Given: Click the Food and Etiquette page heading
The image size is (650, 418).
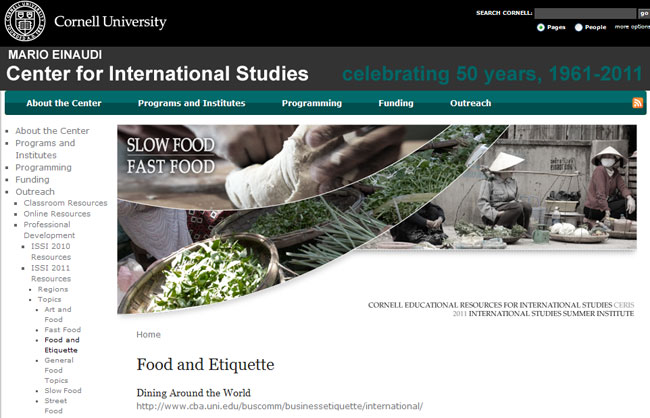Looking at the screenshot, I should pos(206,365).
